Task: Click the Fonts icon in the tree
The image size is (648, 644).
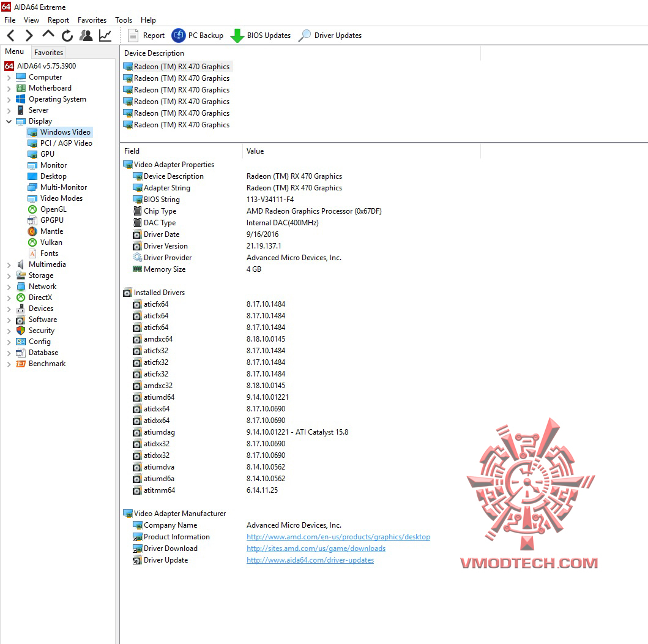Action: pos(32,253)
